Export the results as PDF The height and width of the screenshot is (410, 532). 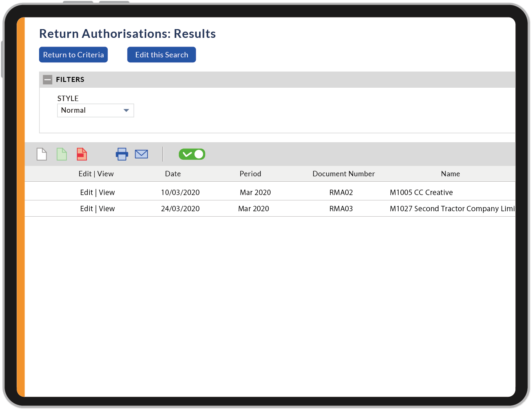pos(81,154)
